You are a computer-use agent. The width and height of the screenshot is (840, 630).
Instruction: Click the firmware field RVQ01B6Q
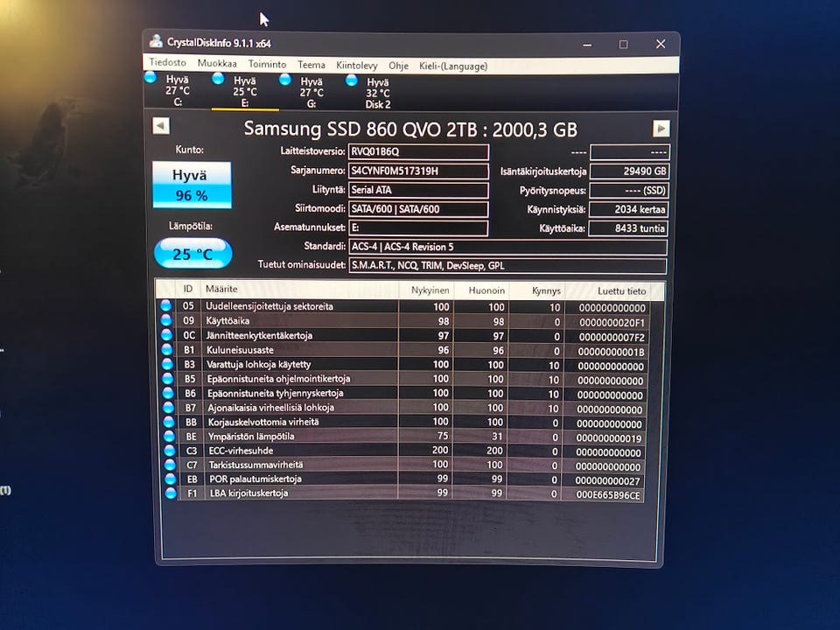(418, 151)
